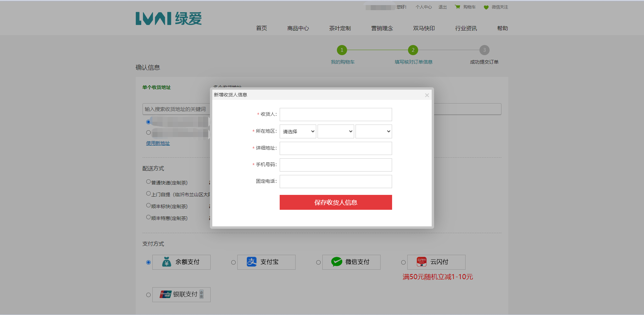Expand the middle city dropdown in 所在地区
This screenshot has width=644, height=315.
(336, 132)
